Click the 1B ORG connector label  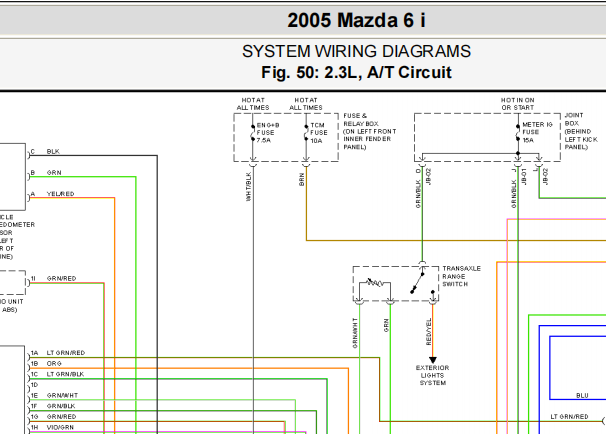coord(46,364)
